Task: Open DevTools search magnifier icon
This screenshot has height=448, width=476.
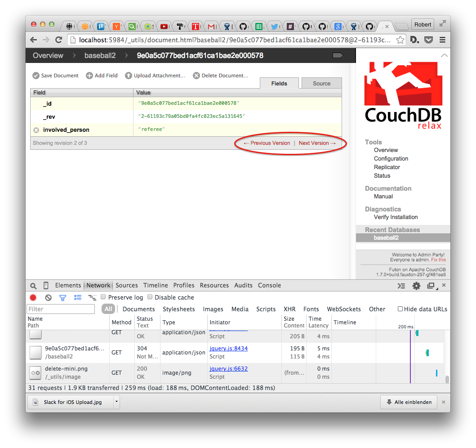Action: pos(33,286)
